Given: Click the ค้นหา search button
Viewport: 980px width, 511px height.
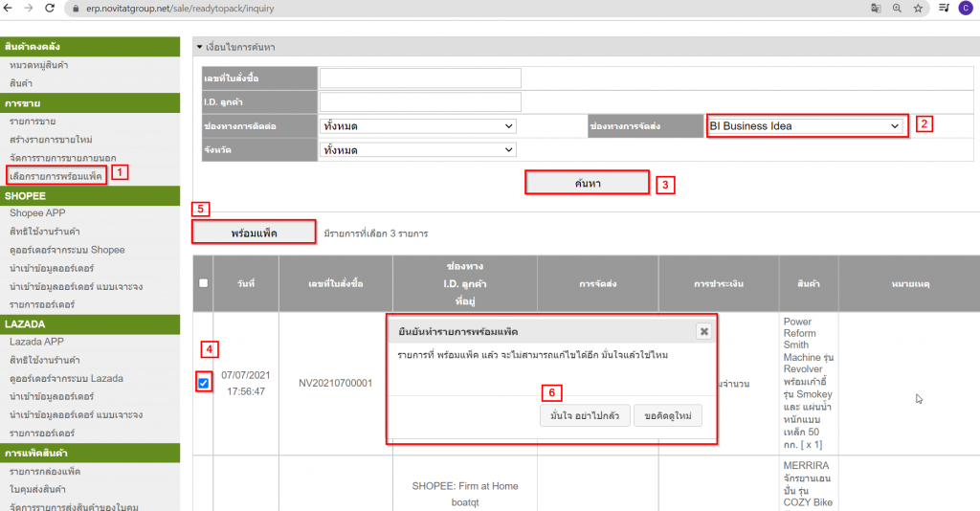Looking at the screenshot, I should [x=587, y=182].
